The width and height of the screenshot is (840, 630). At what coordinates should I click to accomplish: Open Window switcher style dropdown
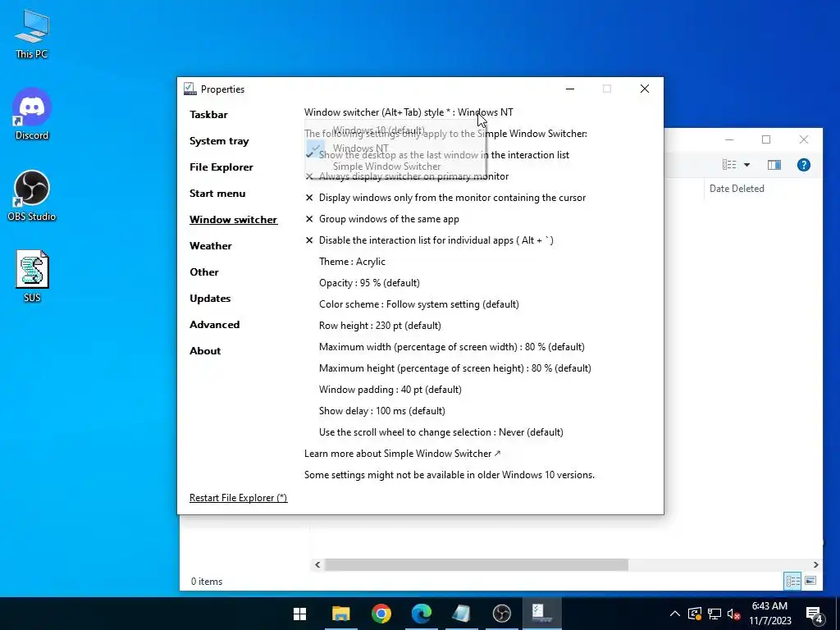[x=409, y=112]
